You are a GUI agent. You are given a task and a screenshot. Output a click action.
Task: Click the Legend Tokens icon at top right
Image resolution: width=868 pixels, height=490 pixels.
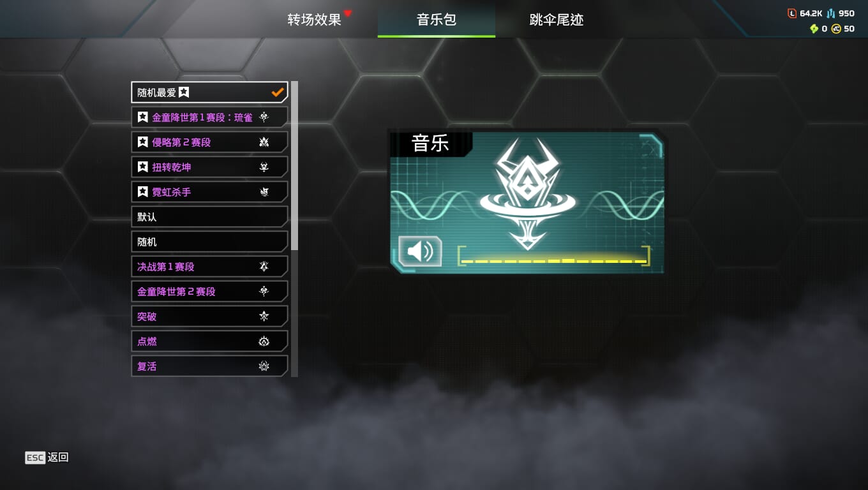coord(792,13)
